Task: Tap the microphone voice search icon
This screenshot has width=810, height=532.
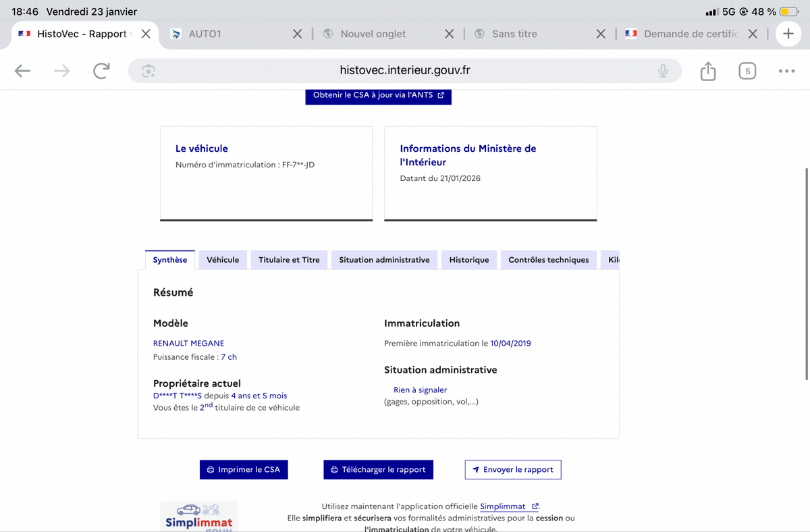Action: pos(663,71)
